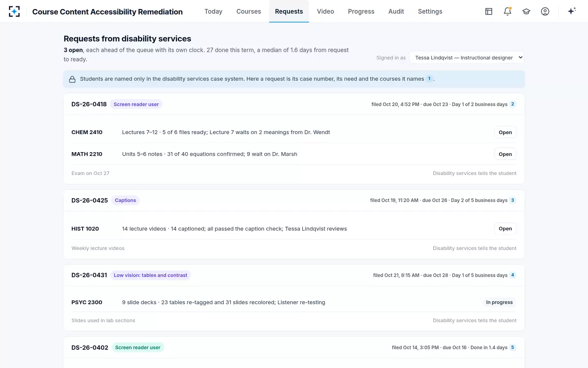
Task: Click Requests from disability services heading
Action: pos(127,38)
